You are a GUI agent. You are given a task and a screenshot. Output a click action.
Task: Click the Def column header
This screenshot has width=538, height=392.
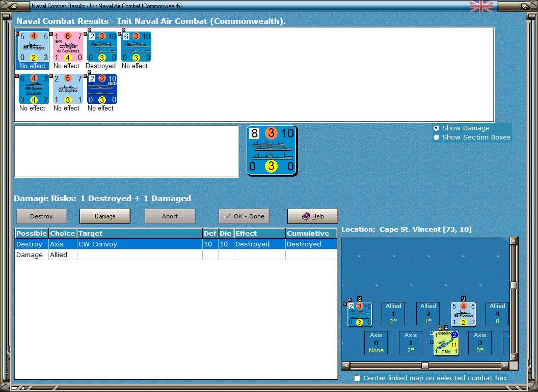(x=210, y=234)
